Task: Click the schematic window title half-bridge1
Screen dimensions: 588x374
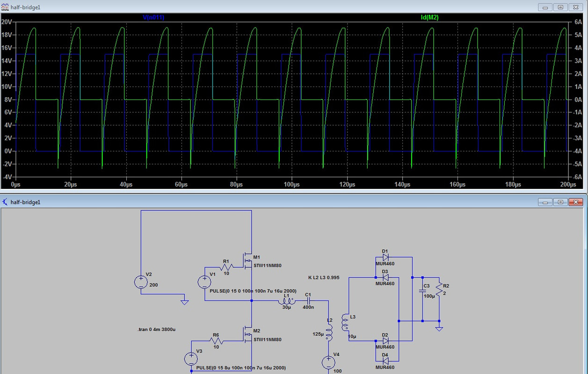Action: coord(26,202)
